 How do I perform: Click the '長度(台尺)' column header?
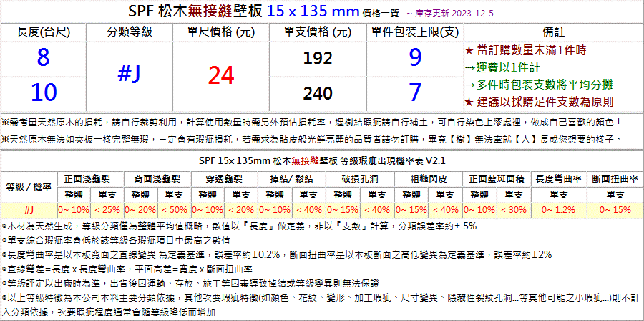[43, 32]
